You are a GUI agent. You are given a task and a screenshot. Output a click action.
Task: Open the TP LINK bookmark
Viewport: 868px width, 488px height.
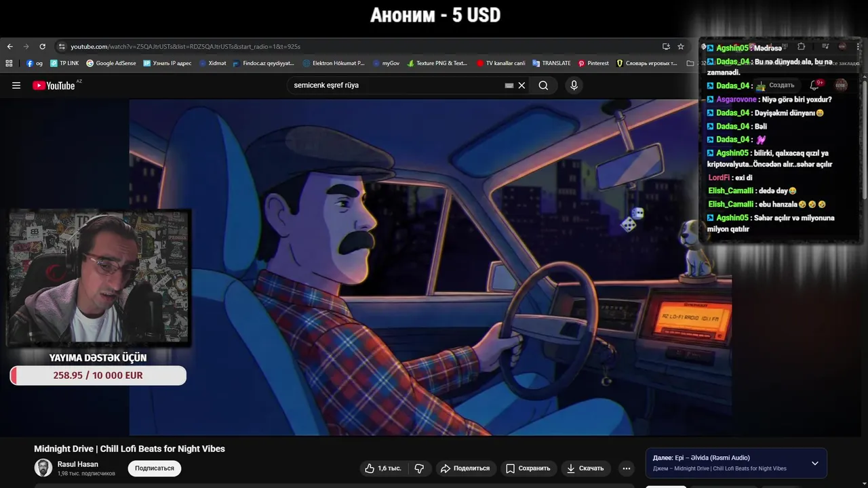pos(64,63)
